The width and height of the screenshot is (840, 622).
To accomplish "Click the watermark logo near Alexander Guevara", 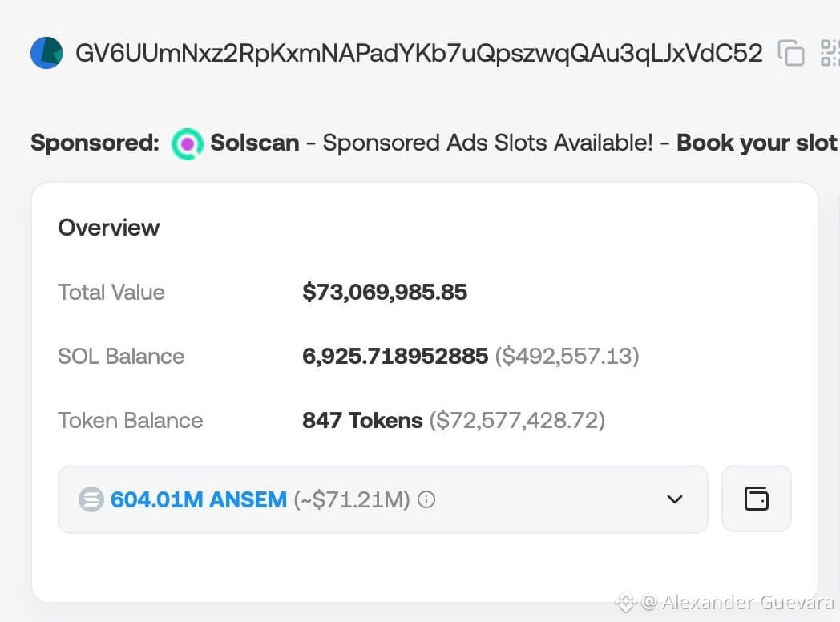I will pos(625,602).
